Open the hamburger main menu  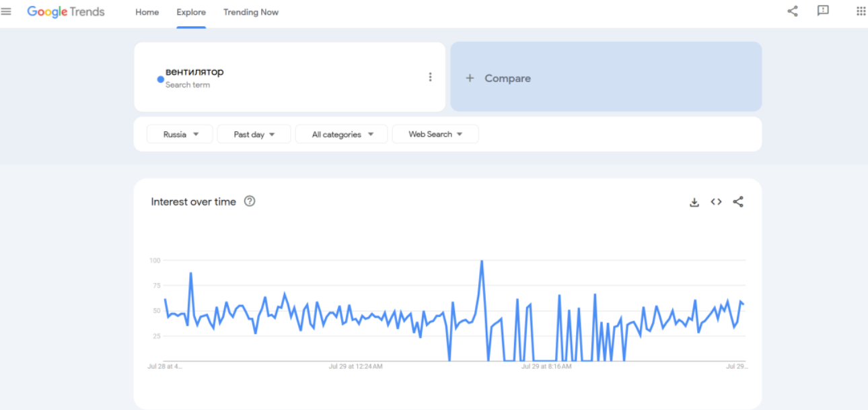[7, 11]
